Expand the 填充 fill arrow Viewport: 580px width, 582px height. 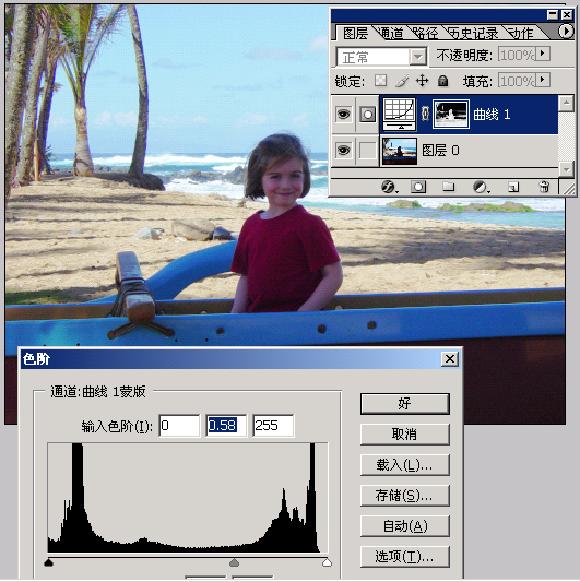(x=543, y=80)
